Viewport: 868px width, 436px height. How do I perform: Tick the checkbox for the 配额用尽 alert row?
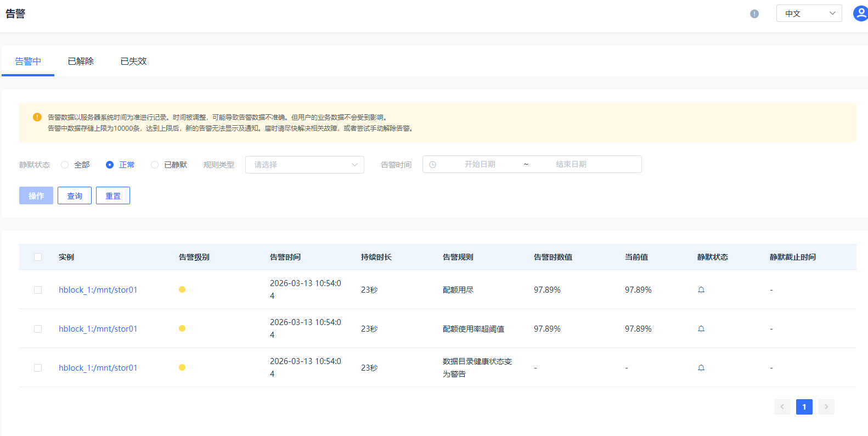[38, 290]
